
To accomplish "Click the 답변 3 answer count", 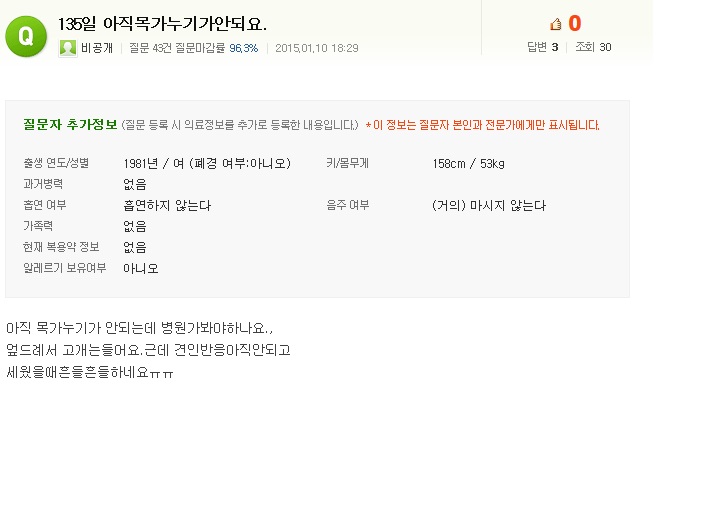I will [x=542, y=47].
